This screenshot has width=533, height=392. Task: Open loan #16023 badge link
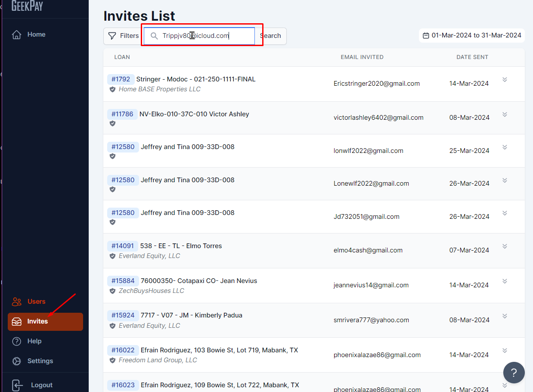click(x=123, y=385)
